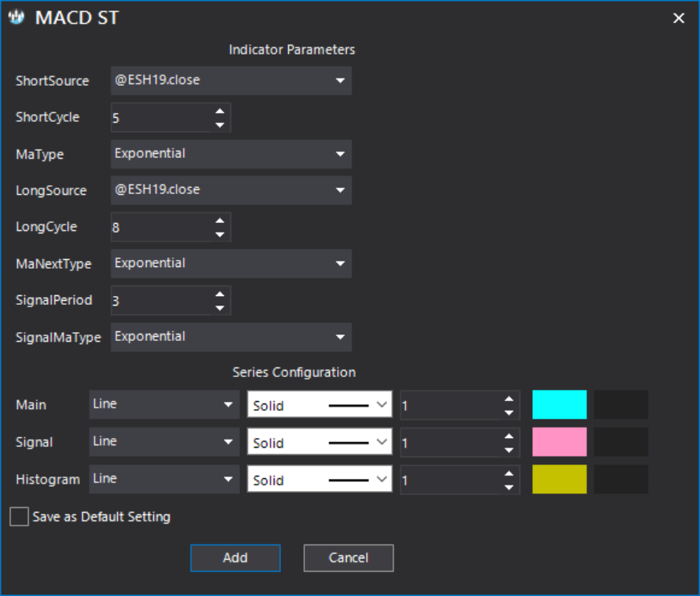Increase the Signal line width stepper
The height and width of the screenshot is (596, 700).
click(x=509, y=436)
